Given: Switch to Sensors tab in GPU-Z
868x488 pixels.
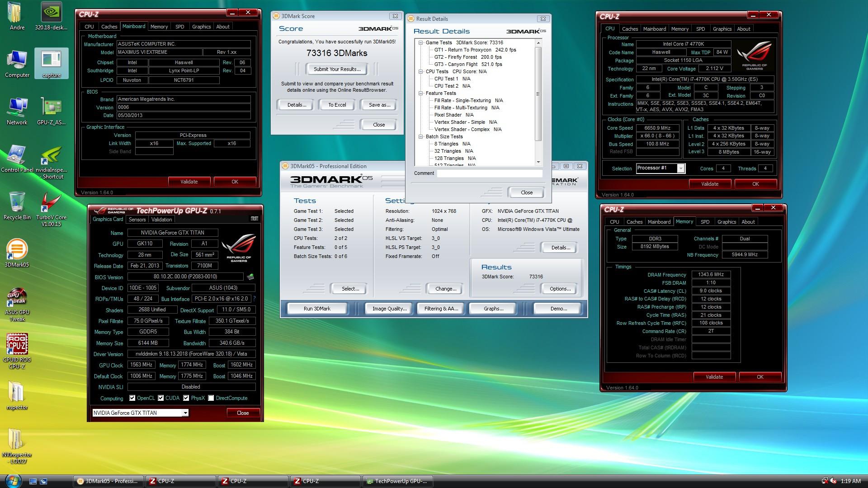Looking at the screenshot, I should point(137,220).
